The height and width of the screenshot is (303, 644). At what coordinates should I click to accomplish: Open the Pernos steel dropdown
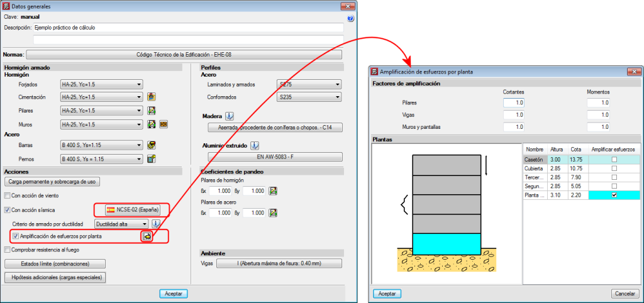click(x=101, y=159)
